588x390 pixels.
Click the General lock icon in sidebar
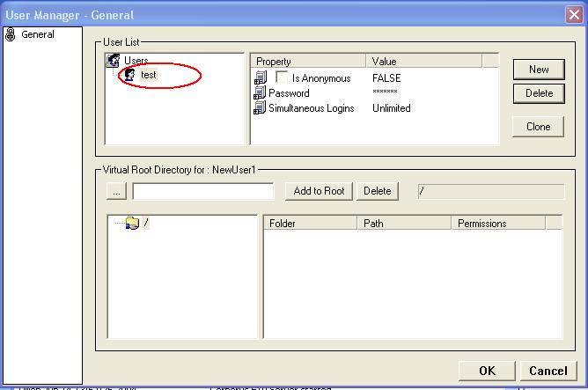11,35
